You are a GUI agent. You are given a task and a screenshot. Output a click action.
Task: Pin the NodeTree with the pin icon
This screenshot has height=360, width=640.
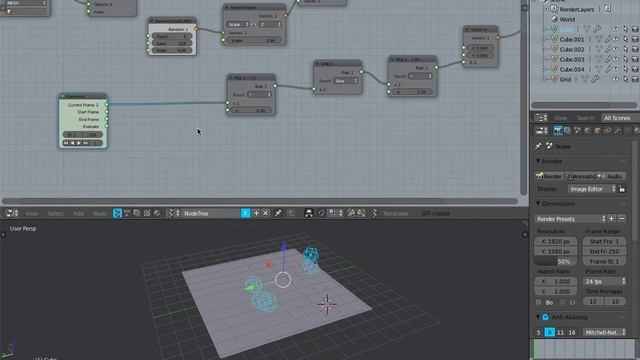coord(278,213)
